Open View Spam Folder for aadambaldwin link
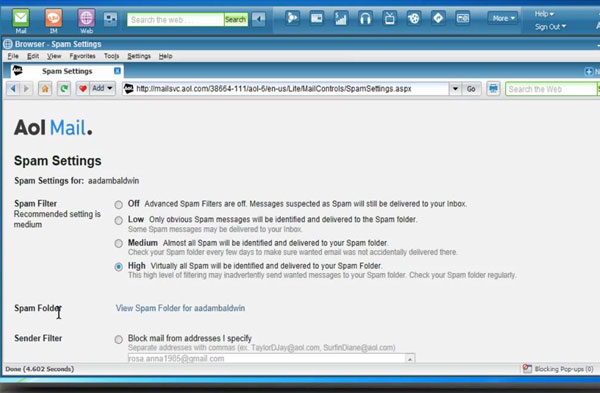 180,308
